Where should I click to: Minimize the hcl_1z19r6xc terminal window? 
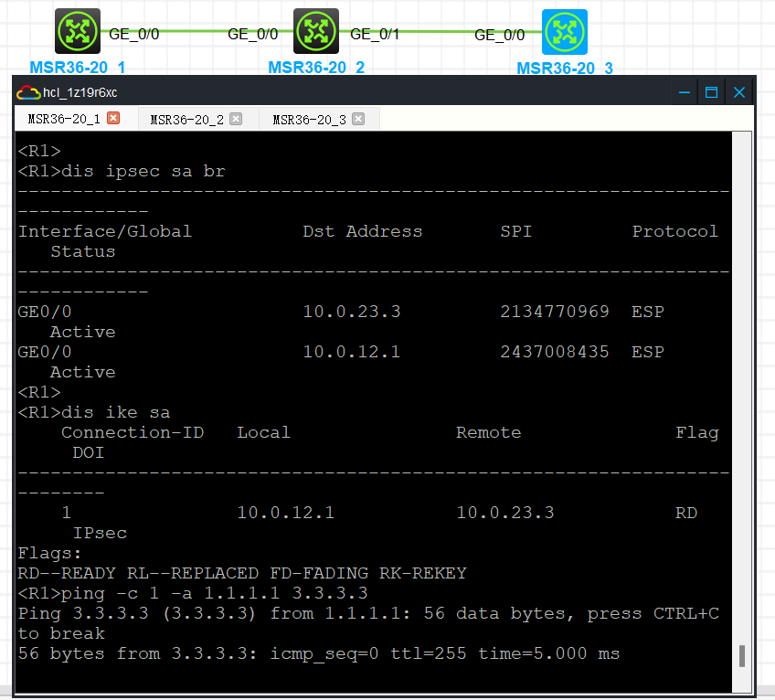pos(684,92)
